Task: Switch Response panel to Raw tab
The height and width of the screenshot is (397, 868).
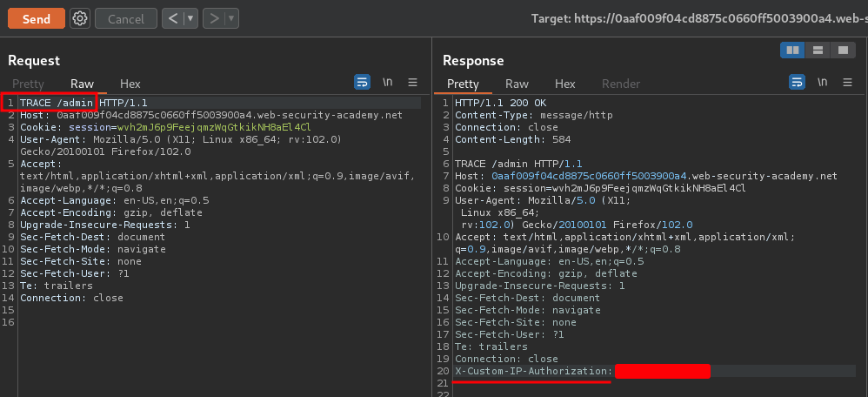Action: (x=517, y=84)
